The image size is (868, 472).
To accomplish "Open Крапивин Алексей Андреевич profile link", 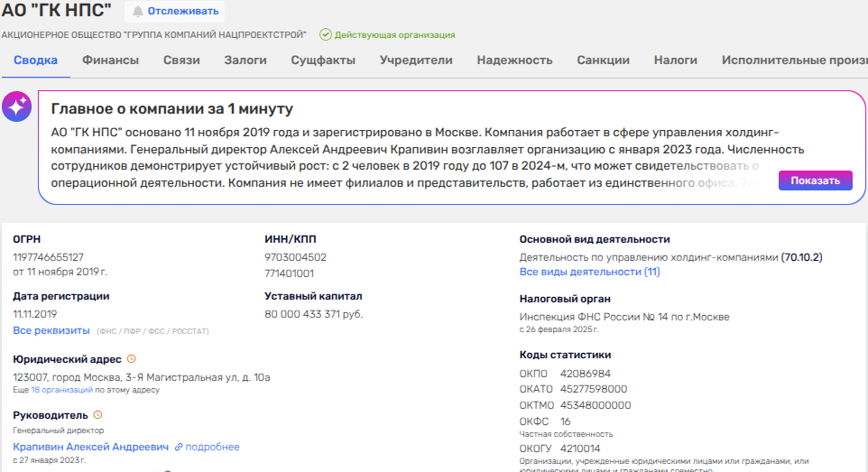I will click(90, 447).
